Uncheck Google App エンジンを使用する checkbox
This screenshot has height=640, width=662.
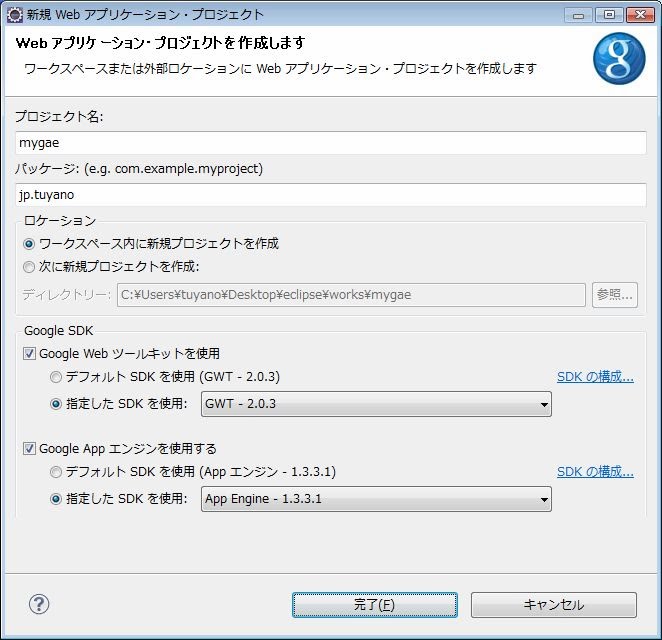pyautogui.click(x=30, y=449)
